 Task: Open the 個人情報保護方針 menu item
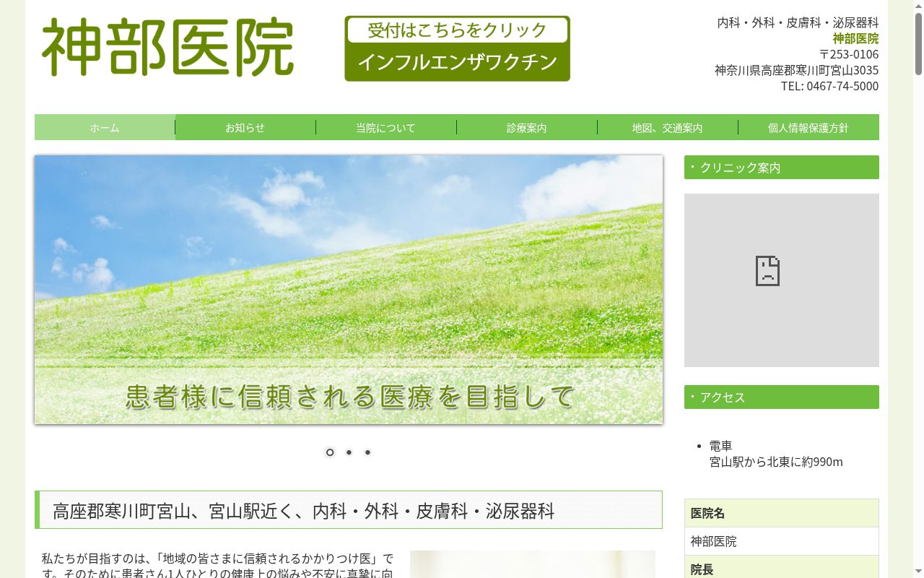[808, 127]
